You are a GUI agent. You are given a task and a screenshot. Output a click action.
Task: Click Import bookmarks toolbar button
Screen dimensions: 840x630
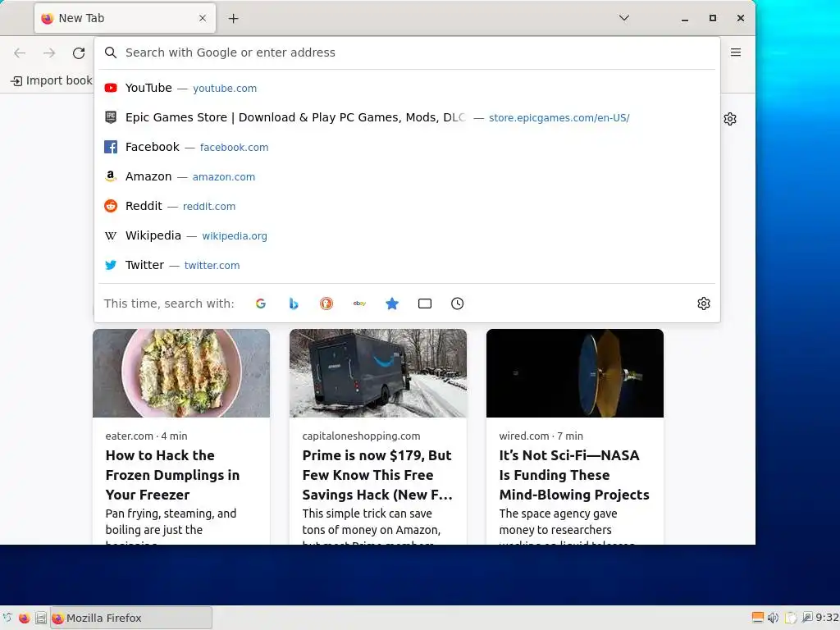(52, 81)
